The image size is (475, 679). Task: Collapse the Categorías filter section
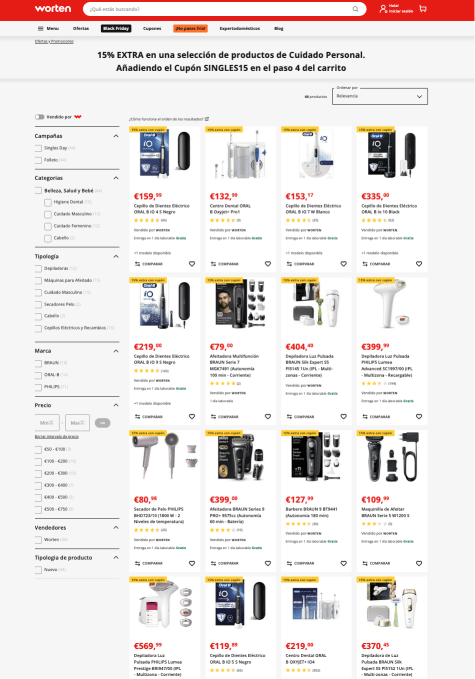tap(116, 178)
